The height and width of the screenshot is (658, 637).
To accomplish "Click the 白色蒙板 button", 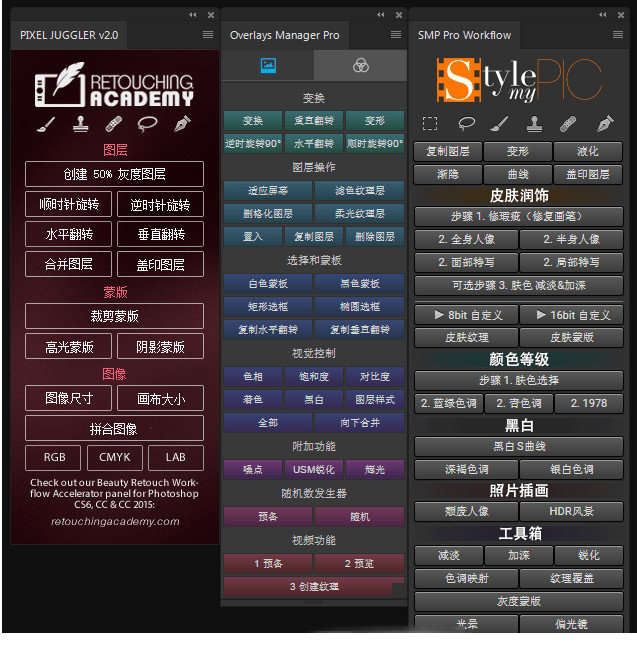I will click(x=268, y=284).
